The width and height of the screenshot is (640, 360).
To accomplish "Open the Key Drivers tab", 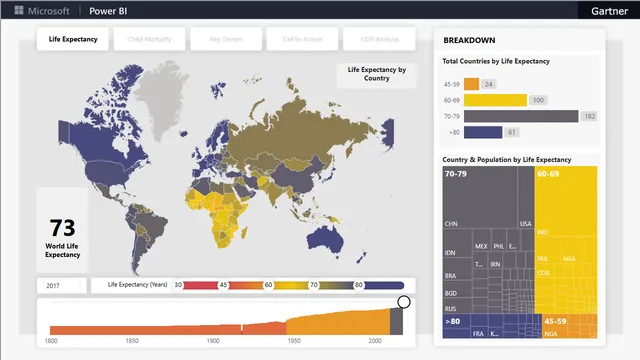I will click(x=226, y=39).
